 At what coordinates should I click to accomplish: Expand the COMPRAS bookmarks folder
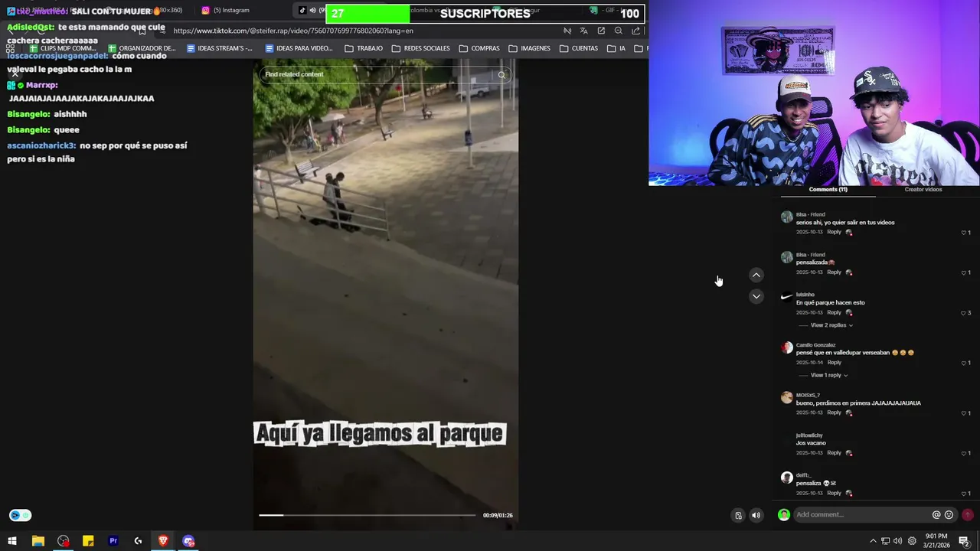[479, 48]
